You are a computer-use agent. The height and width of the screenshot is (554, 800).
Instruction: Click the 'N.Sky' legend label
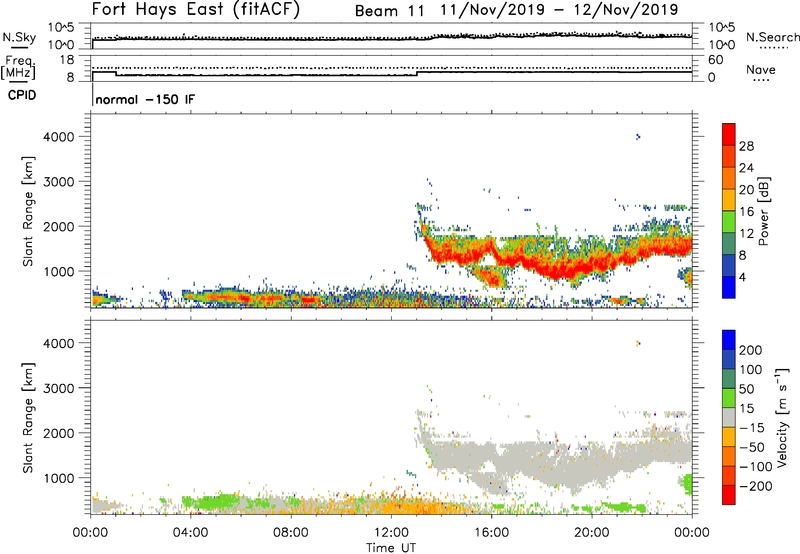click(x=19, y=37)
